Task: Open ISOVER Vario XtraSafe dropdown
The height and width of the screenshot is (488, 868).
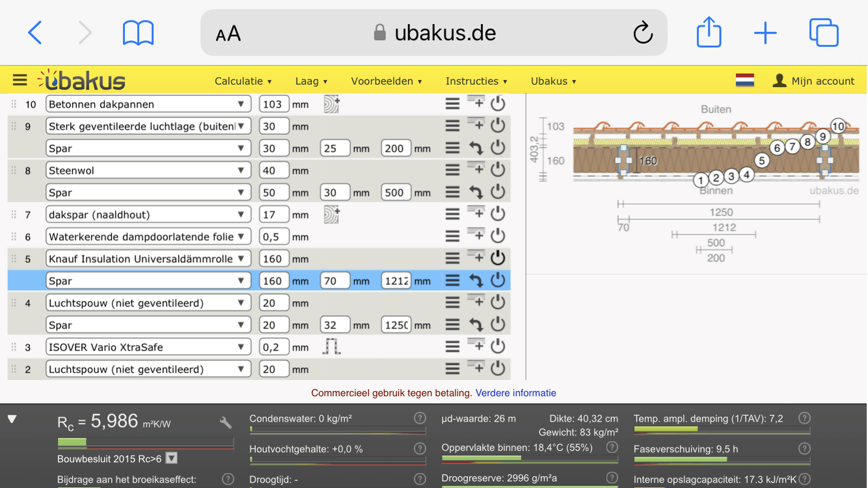Action: tap(148, 347)
